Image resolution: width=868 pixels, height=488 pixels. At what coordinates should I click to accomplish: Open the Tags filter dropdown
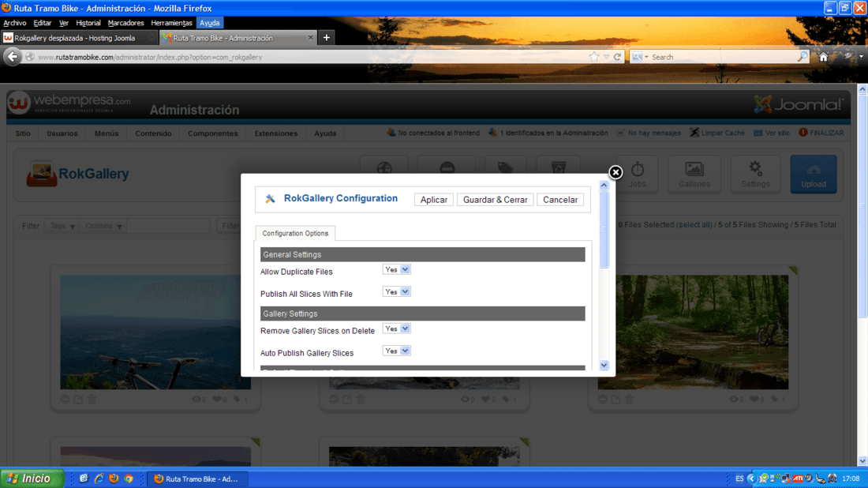pos(62,226)
